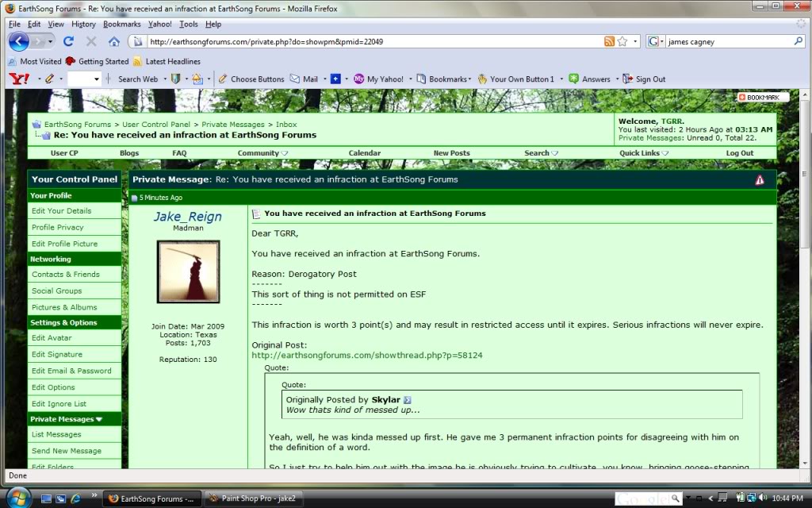Go to User CP

64,153
